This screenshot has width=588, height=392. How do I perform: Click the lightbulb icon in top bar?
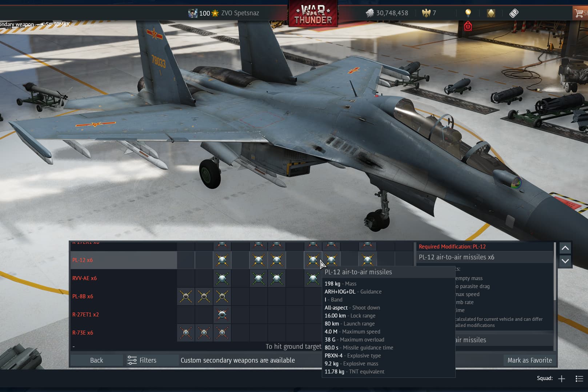(x=468, y=13)
